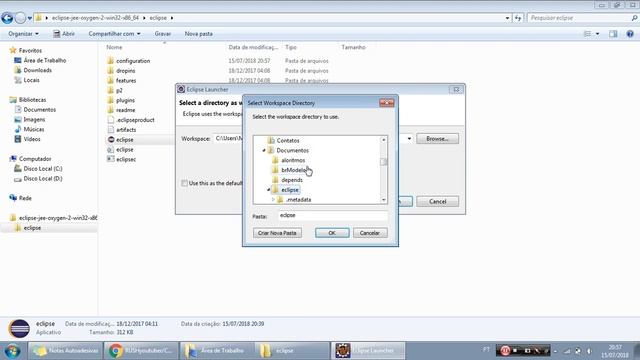Screen dimensions: 640x360
Task: Toggle the preview pane icon in Explorer
Action: (x=613, y=34)
